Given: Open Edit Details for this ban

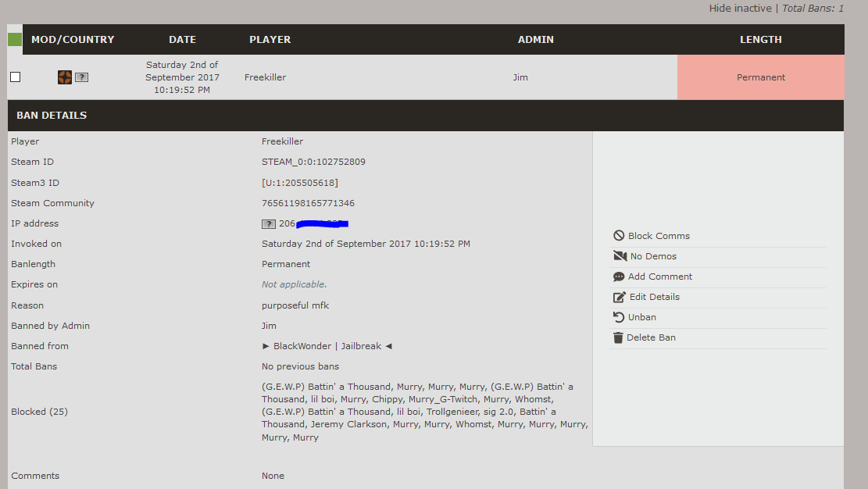Looking at the screenshot, I should click(x=655, y=297).
